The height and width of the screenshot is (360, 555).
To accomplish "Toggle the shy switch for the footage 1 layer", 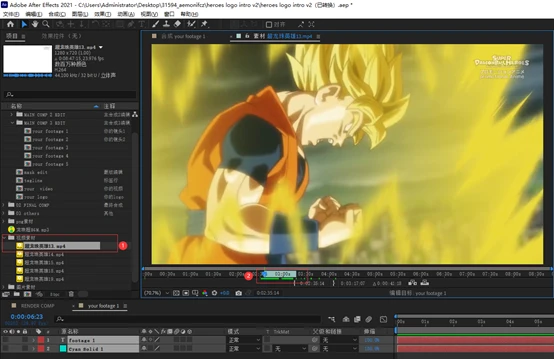I will [x=144, y=340].
